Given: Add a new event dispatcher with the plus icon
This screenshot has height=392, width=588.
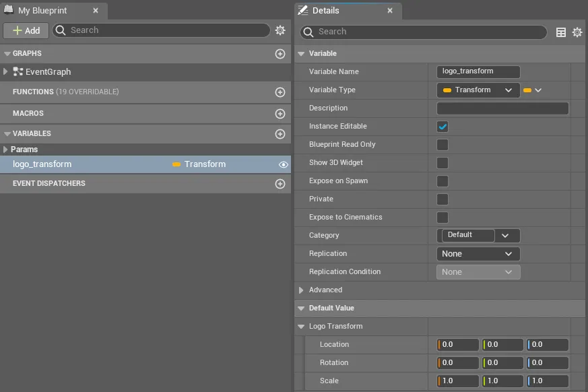Looking at the screenshot, I should coord(280,184).
